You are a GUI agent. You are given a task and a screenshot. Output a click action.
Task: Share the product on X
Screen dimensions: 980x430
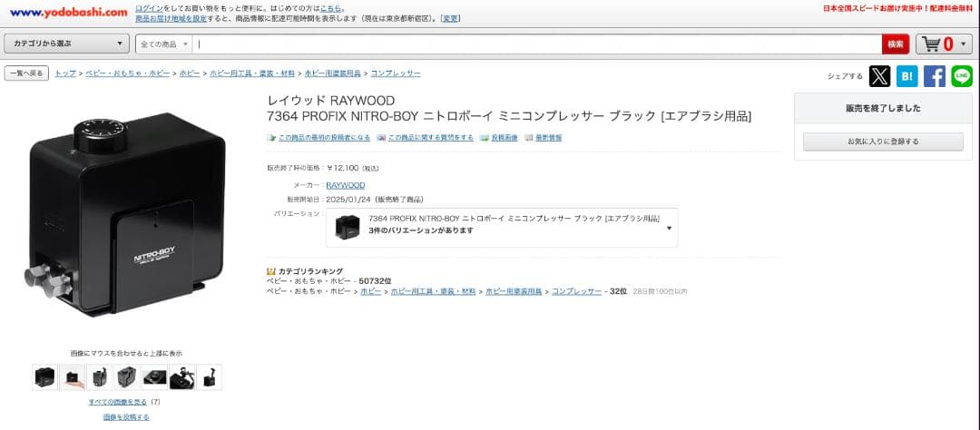(880, 76)
